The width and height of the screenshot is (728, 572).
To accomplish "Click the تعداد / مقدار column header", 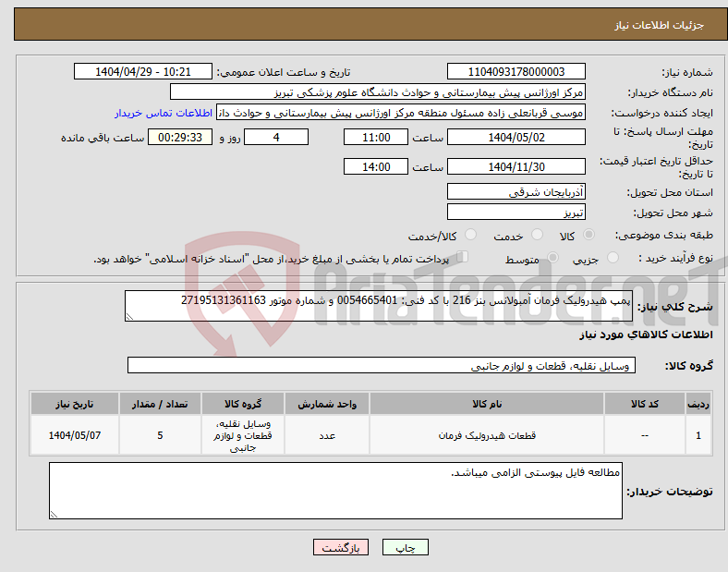I will pos(160,404).
